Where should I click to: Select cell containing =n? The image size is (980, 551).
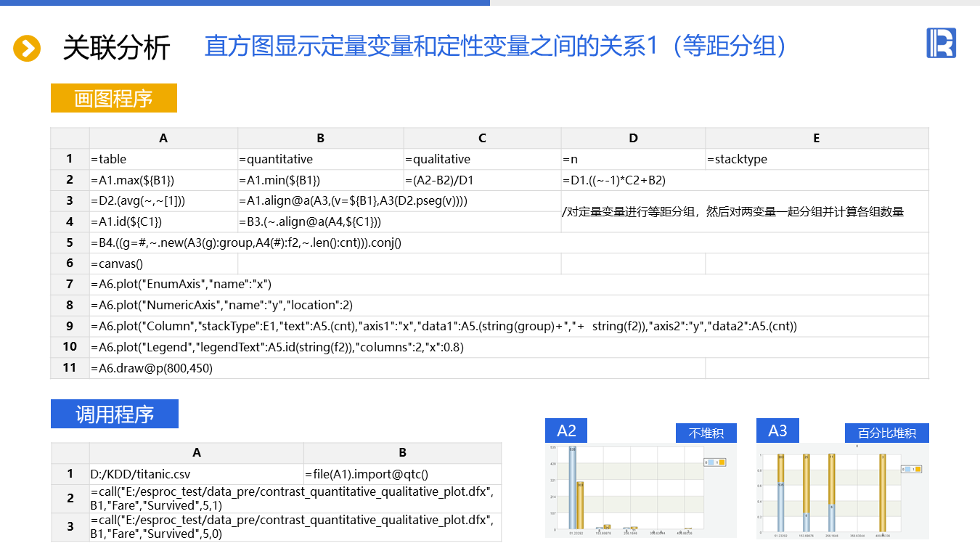pyautogui.click(x=633, y=159)
